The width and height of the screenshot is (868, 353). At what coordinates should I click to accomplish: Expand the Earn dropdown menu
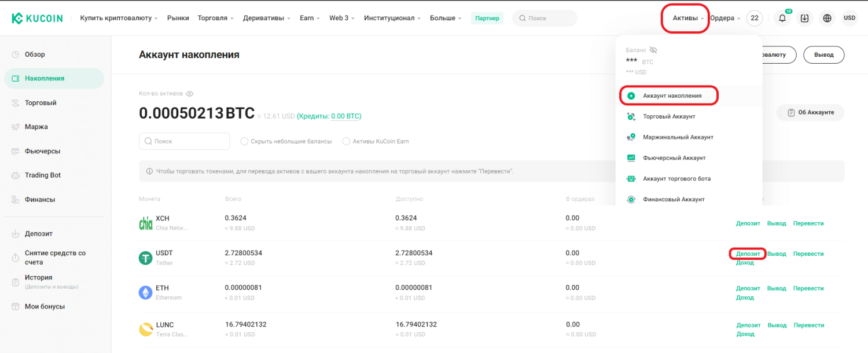coord(310,19)
